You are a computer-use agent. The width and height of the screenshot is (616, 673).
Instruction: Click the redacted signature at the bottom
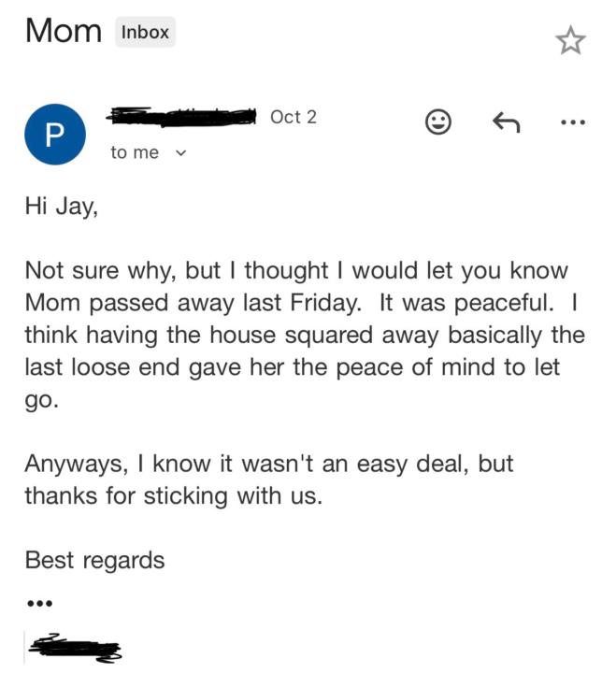76,648
